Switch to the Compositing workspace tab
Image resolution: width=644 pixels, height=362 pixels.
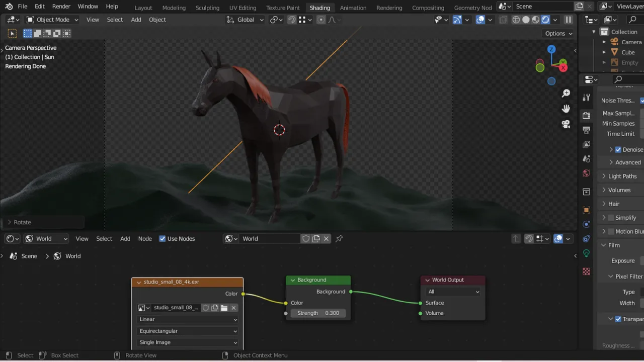tap(428, 8)
